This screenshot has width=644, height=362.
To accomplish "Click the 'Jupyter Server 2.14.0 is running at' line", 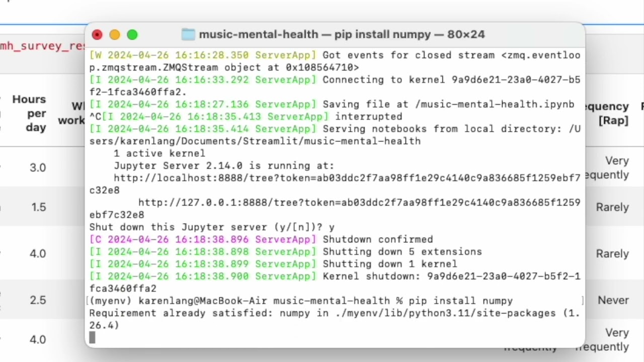I will [x=224, y=165].
